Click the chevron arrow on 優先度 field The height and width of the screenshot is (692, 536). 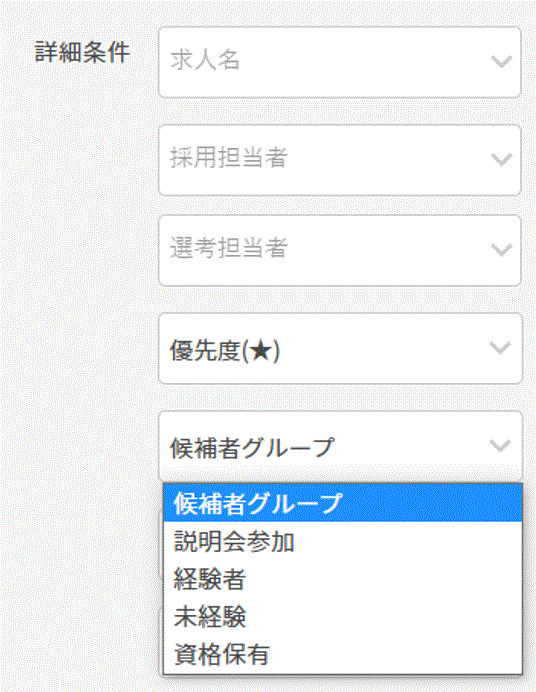click(x=501, y=348)
